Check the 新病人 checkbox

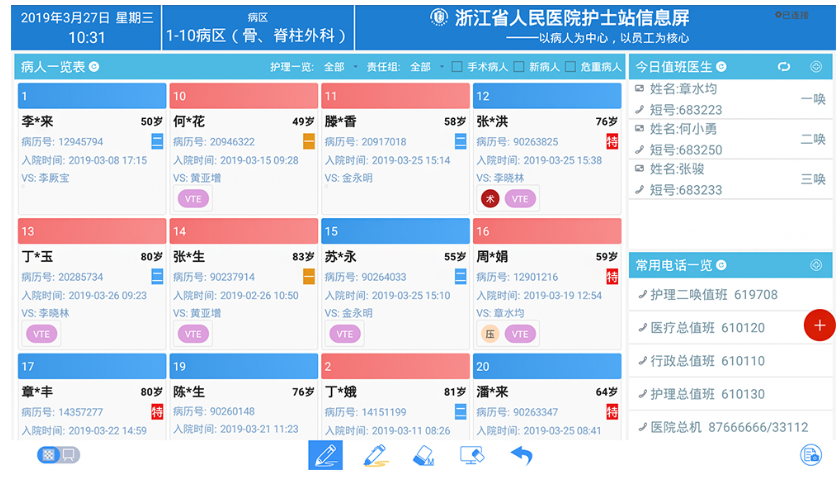518,67
